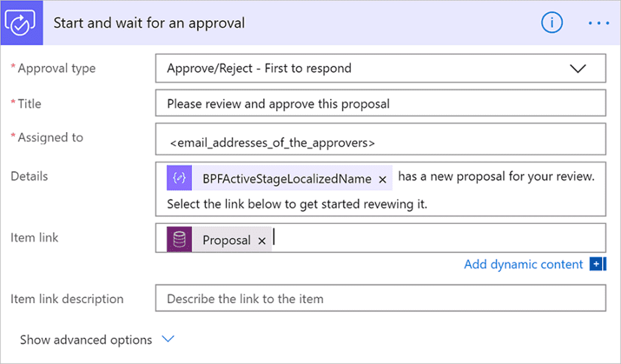The image size is (621, 364).
Task: Open the Approval type dropdown chevron
Action: (578, 69)
